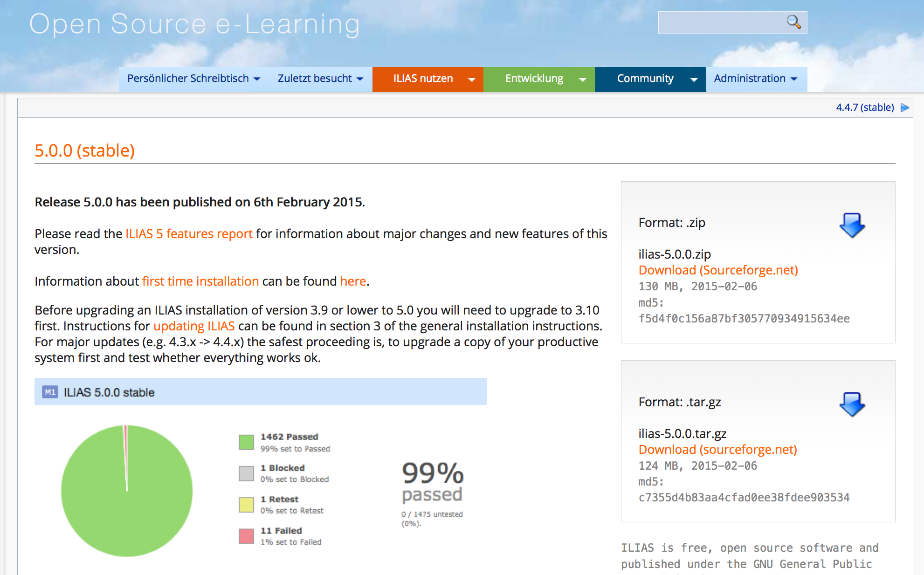Open the Community menu tab

click(x=645, y=79)
